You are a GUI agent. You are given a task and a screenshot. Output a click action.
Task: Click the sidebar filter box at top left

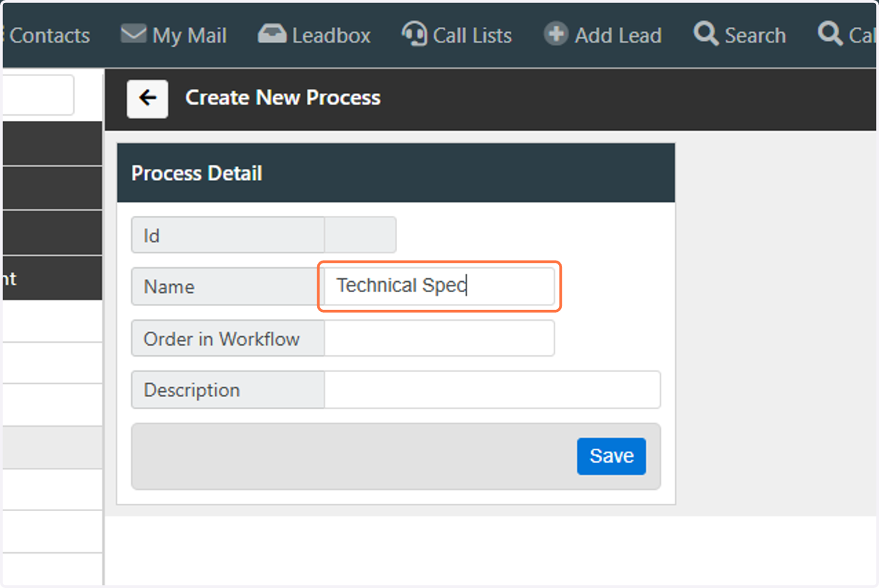pyautogui.click(x=37, y=95)
